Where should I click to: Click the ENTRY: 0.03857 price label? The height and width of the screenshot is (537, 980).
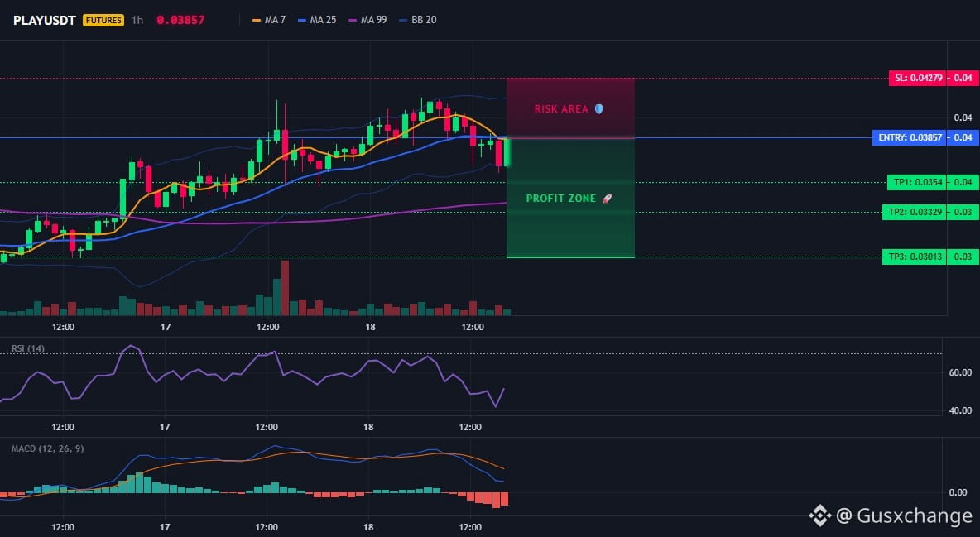tap(910, 137)
